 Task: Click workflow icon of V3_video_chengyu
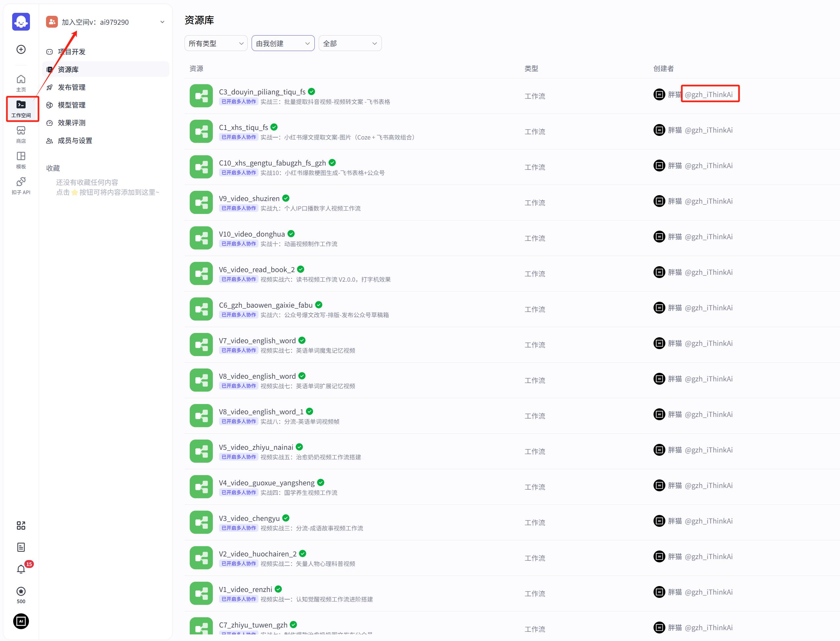coord(201,522)
